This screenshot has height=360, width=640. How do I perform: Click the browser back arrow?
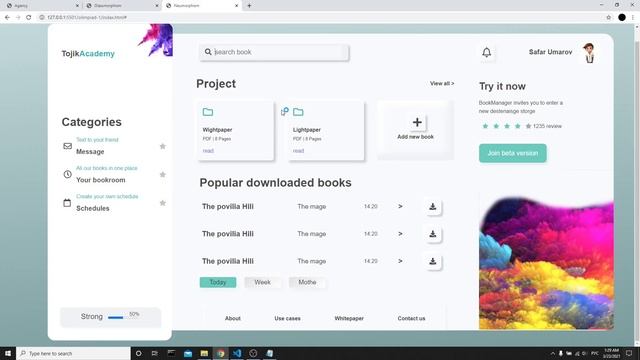click(x=7, y=17)
